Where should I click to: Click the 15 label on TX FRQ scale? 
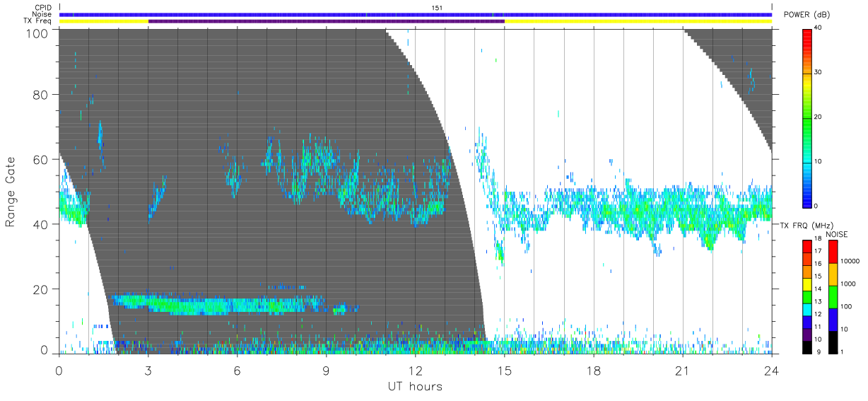(x=819, y=277)
